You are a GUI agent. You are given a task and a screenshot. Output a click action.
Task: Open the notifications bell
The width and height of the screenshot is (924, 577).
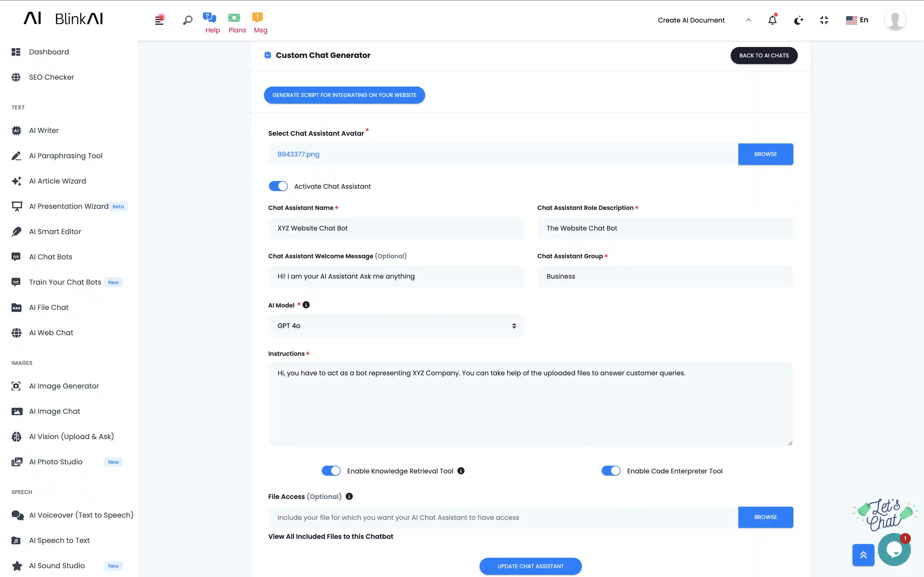[772, 20]
